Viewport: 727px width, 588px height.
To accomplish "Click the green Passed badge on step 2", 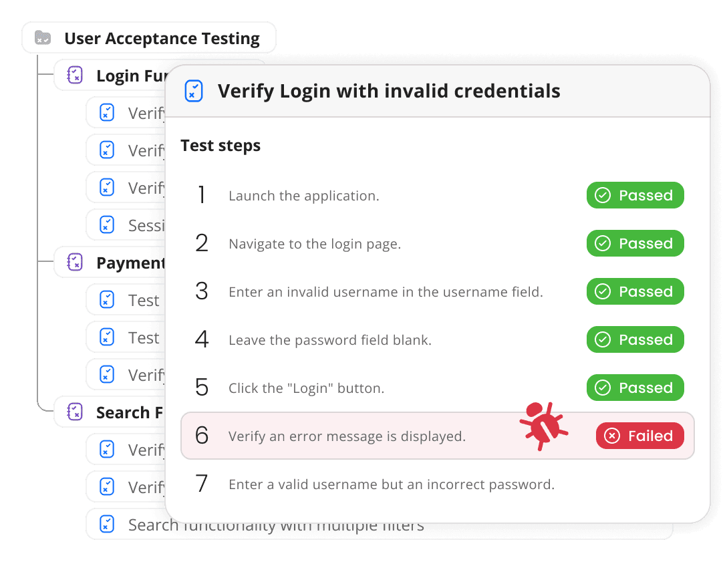I will tap(635, 243).
